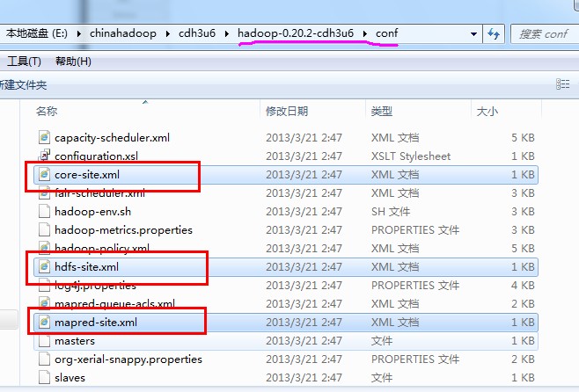The height and width of the screenshot is (392, 579).
Task: Sort by 名称 column header
Action: tap(47, 111)
